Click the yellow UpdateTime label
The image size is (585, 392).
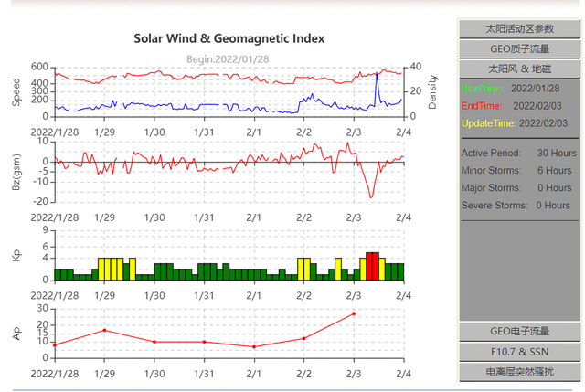tap(488, 123)
